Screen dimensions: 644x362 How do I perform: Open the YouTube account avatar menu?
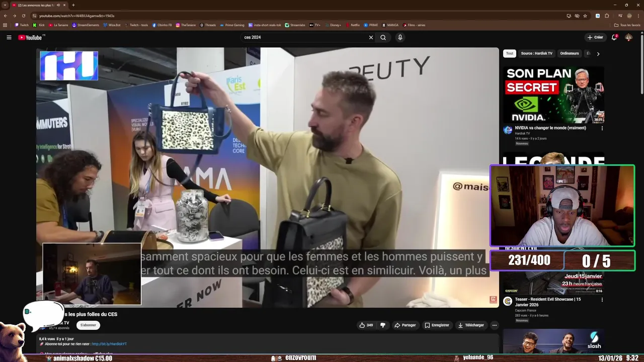point(628,37)
